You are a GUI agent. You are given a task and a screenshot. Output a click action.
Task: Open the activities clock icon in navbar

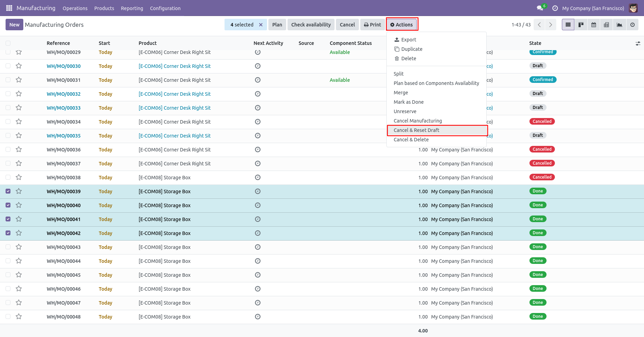coord(555,8)
